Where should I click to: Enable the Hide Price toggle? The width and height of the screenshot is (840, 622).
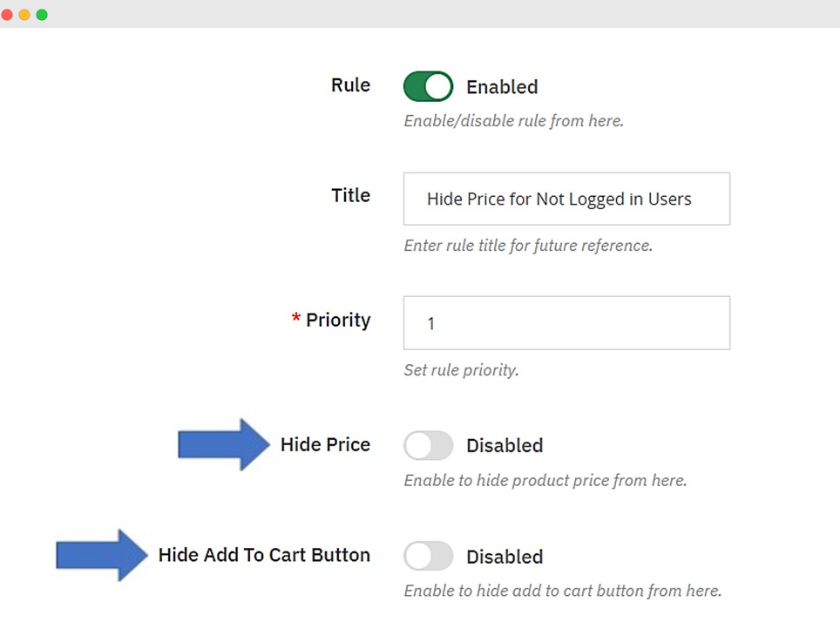tap(428, 445)
